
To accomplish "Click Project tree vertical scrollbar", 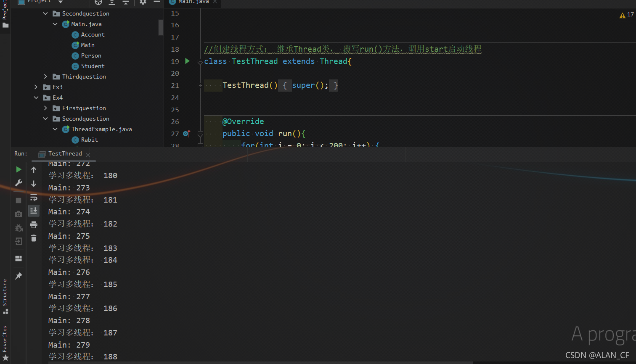I will pos(161,28).
